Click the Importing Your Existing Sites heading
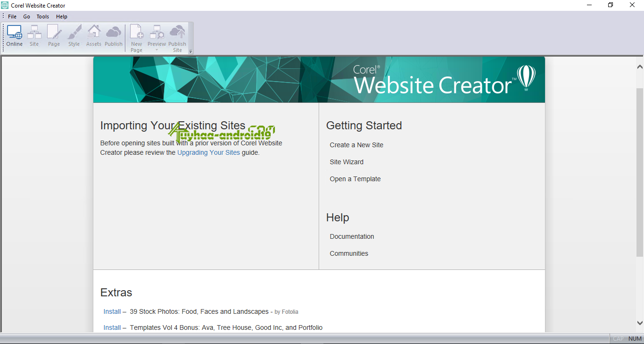This screenshot has height=344, width=644. pyautogui.click(x=173, y=126)
